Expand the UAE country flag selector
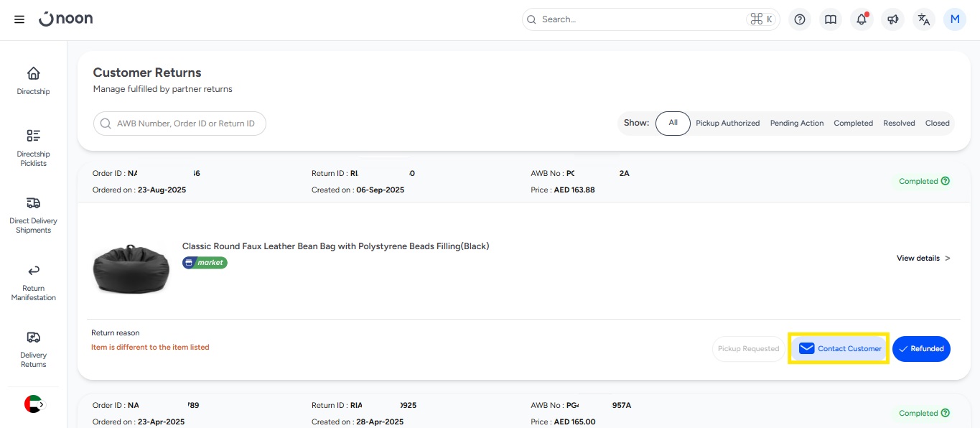The height and width of the screenshot is (428, 980). pos(34,404)
